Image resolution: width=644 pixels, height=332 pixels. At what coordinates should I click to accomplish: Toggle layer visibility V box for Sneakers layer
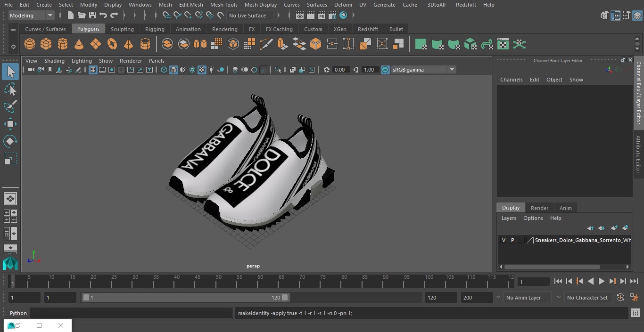click(504, 240)
